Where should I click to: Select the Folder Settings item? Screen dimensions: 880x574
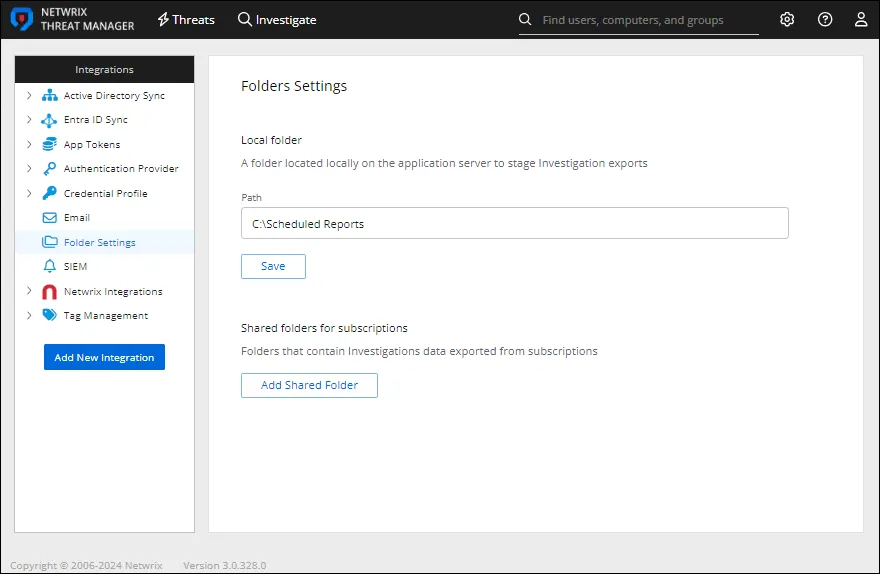click(104, 242)
